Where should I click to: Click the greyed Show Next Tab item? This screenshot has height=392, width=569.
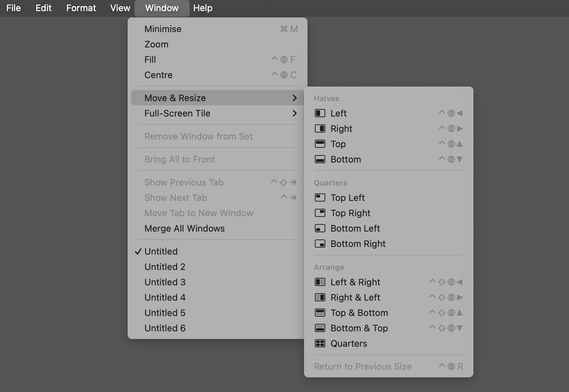218,198
